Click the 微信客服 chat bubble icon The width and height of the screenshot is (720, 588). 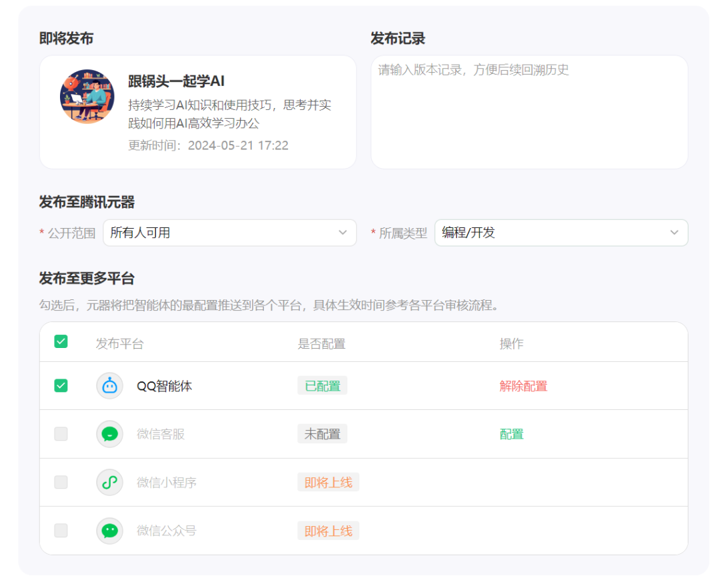click(109, 433)
